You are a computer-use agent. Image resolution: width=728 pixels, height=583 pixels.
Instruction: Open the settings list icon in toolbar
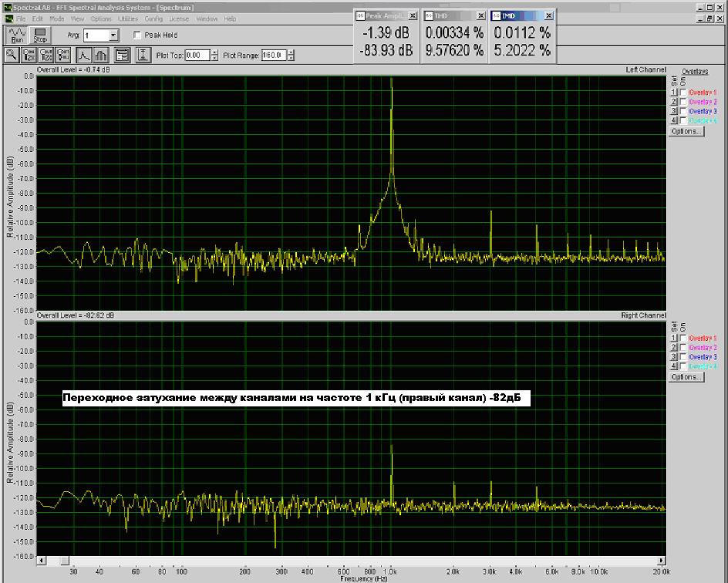click(122, 55)
